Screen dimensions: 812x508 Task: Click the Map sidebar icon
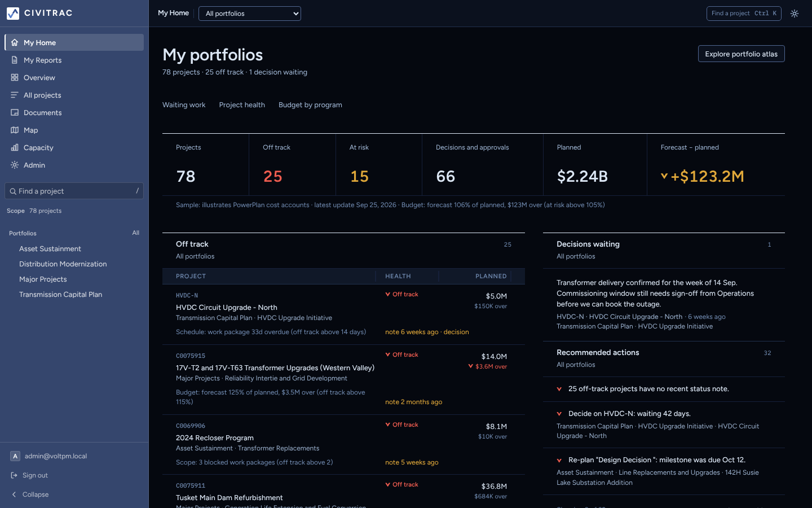tap(15, 130)
